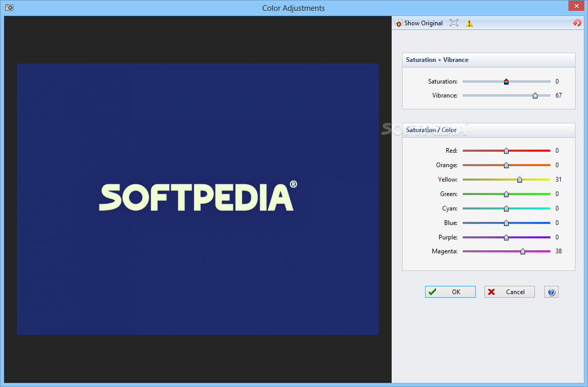Click the Magenta label
This screenshot has height=387, width=588.
pyautogui.click(x=445, y=251)
